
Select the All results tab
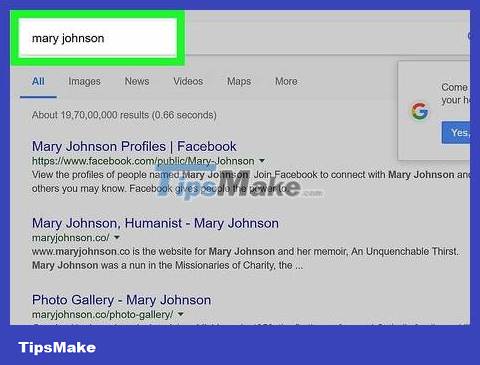click(38, 81)
